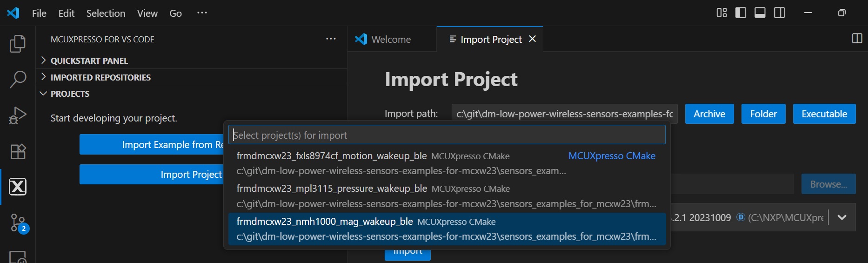The image size is (868, 263).
Task: Open the Search view icon
Action: tap(18, 79)
